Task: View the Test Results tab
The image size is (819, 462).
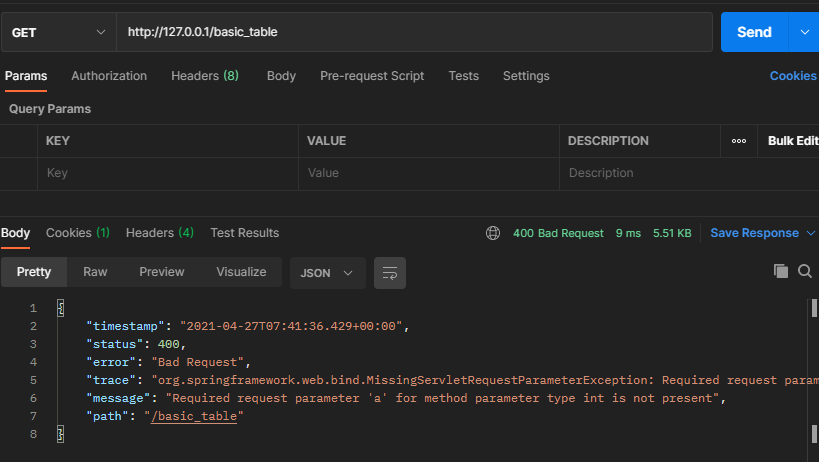Action: [x=244, y=233]
